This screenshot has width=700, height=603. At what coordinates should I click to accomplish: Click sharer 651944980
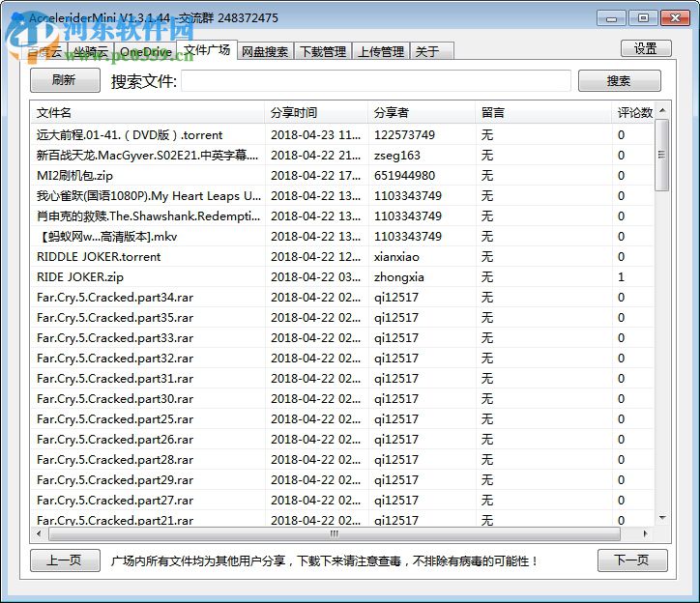[404, 176]
